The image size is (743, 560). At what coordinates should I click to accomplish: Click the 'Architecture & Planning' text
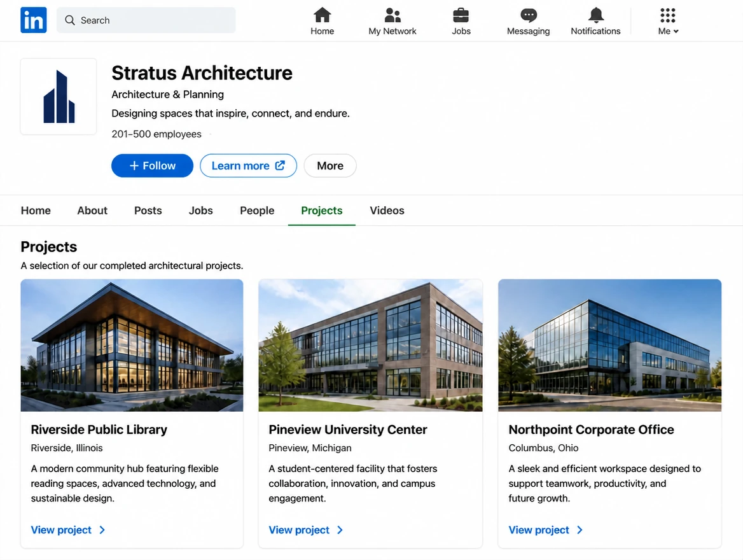point(168,94)
